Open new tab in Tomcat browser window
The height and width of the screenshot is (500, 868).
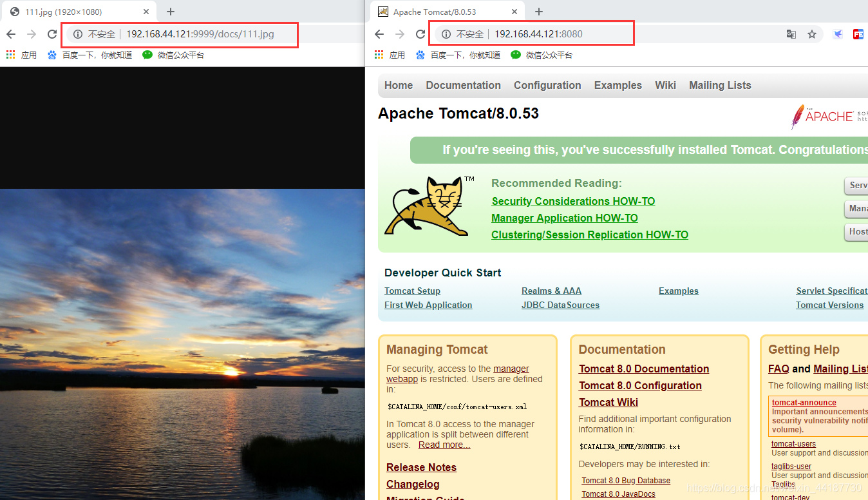pyautogui.click(x=539, y=12)
